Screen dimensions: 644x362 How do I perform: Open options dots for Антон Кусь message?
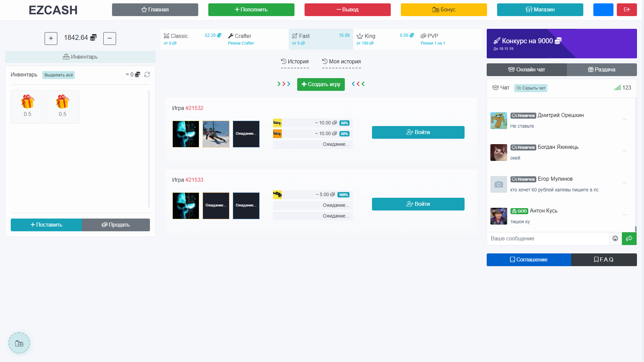pyautogui.click(x=625, y=215)
